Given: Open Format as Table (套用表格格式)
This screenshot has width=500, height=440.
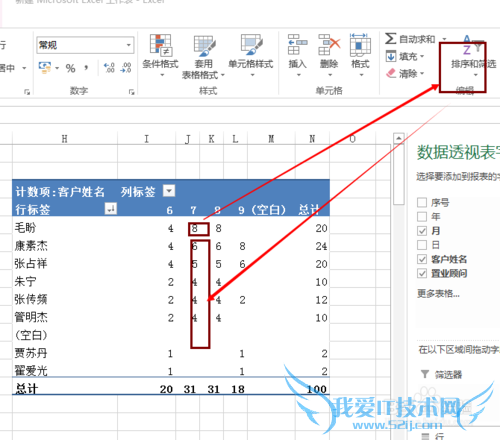Looking at the screenshot, I should coord(203,57).
